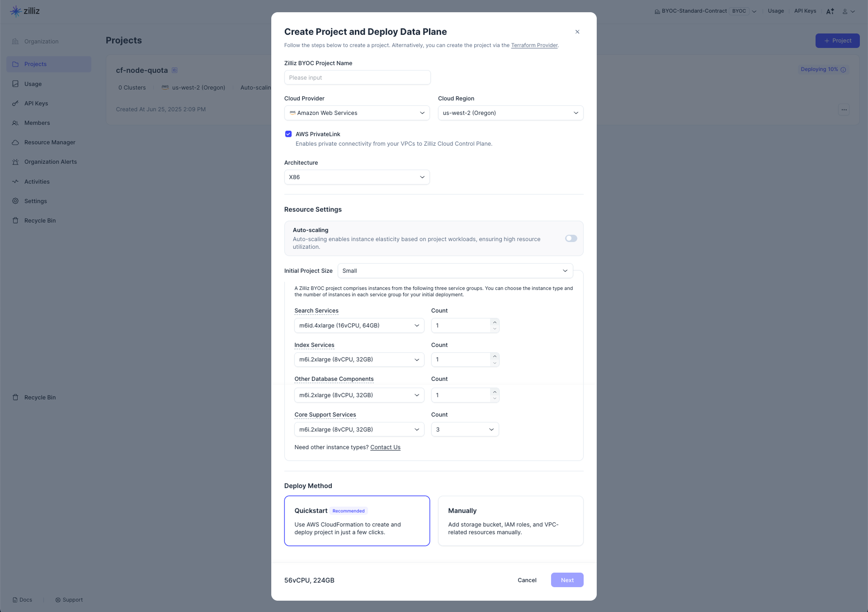Click the Index Services count field
The width and height of the screenshot is (868, 612).
click(x=461, y=360)
